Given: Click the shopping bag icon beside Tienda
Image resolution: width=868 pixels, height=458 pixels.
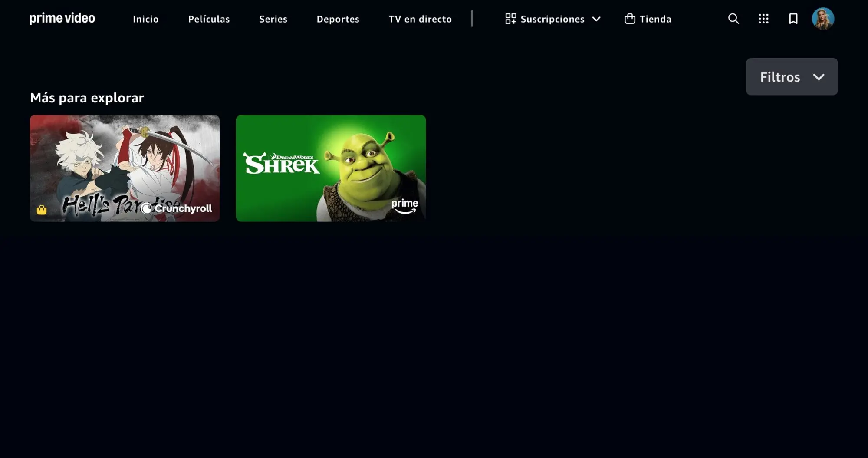Looking at the screenshot, I should click(x=629, y=19).
